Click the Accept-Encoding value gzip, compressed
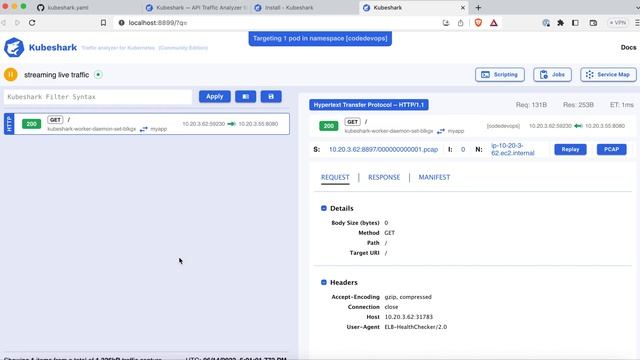Viewport: 640px width, 360px height. [408, 297]
